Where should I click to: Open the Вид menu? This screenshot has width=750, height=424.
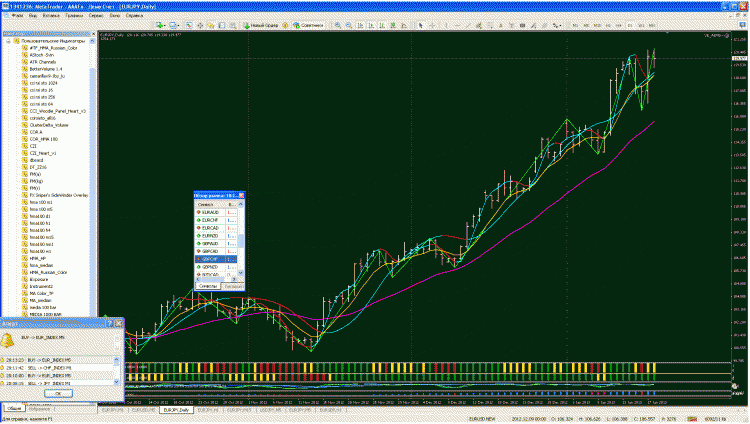tap(33, 15)
